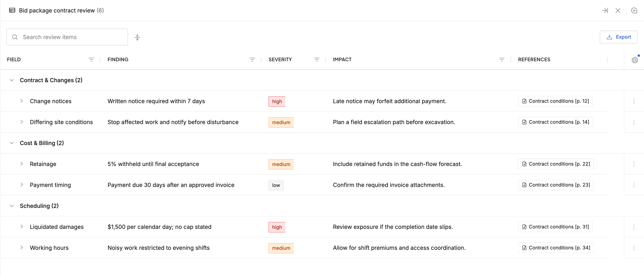Collapse the Cost & Billing group
644x276 pixels.
pos(11,143)
